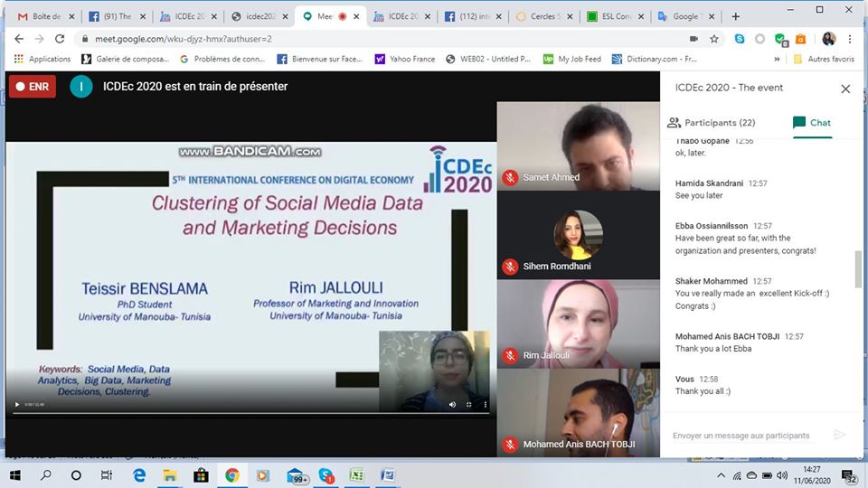Open a new browser tab
The image size is (868, 488).
[x=736, y=16]
